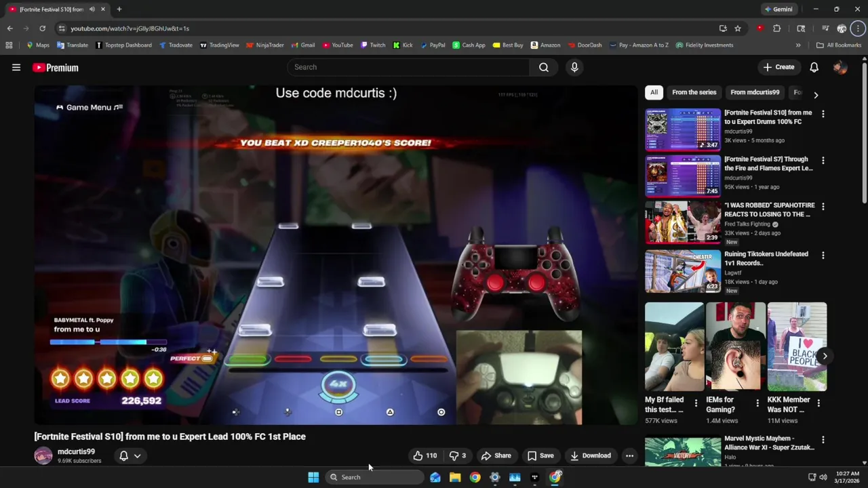The image size is (868, 488).
Task: Click the Windows taskbar search box
Action: pos(375,477)
